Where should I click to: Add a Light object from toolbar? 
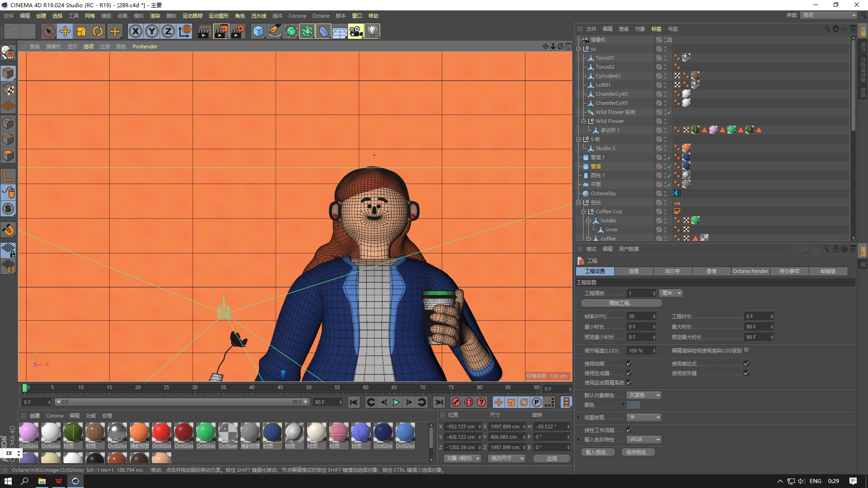point(372,32)
